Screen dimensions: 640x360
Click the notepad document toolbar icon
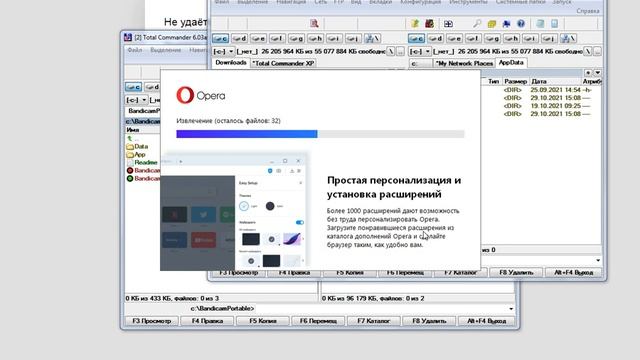540,24
